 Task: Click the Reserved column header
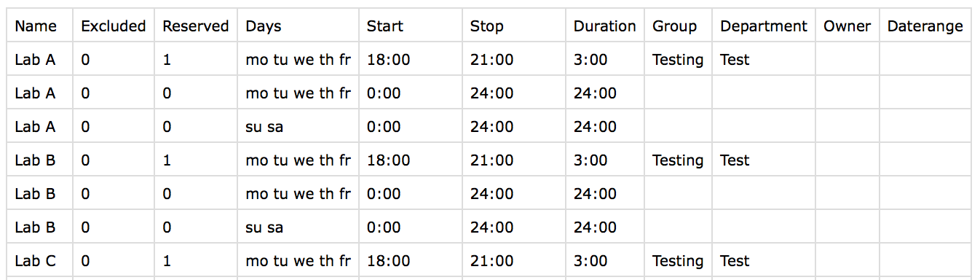point(196,26)
